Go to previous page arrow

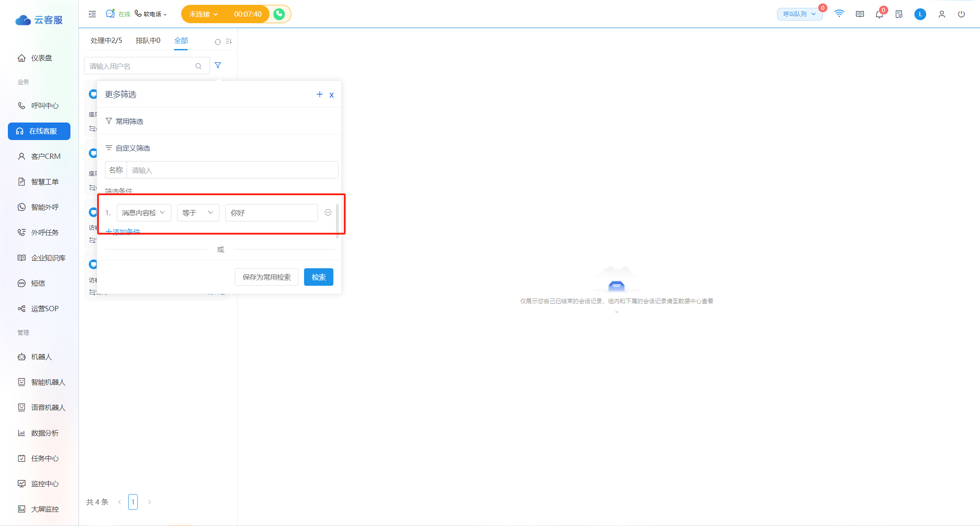[x=119, y=502]
